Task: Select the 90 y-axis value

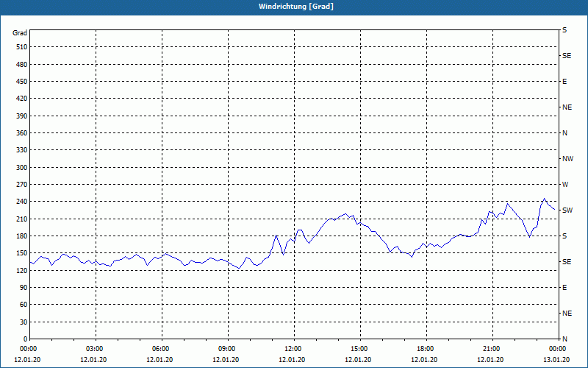Action: pyautogui.click(x=24, y=288)
